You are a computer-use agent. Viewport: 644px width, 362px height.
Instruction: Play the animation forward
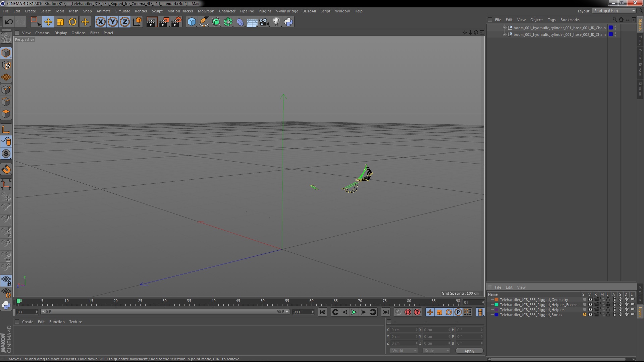[354, 312]
